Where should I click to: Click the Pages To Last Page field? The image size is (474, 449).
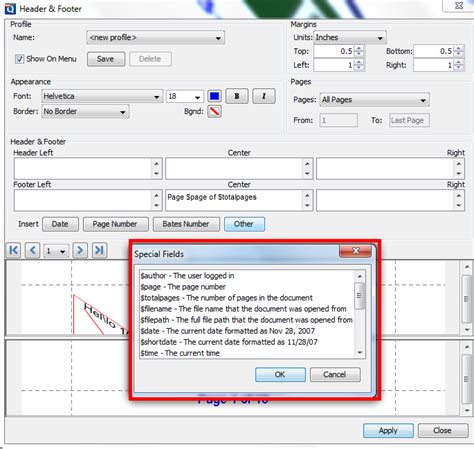point(409,120)
